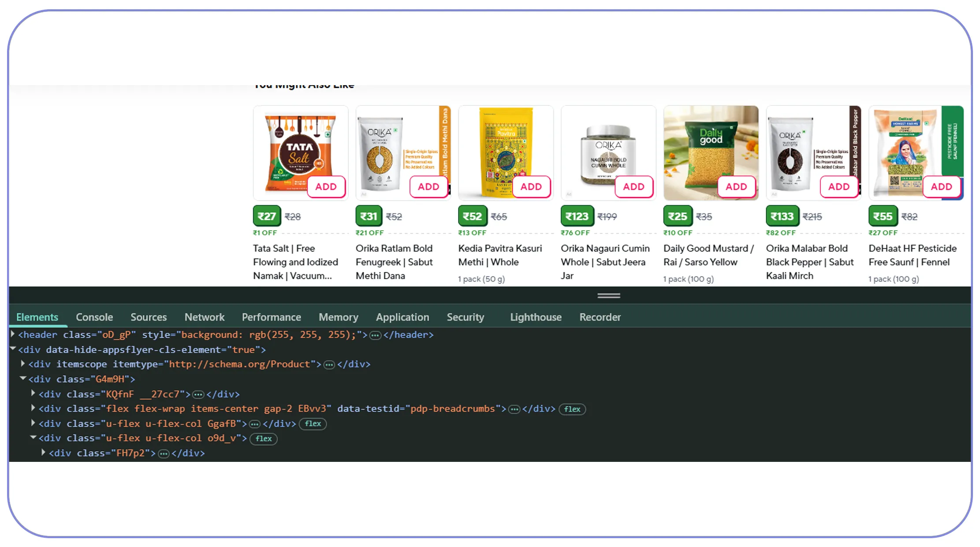This screenshot has height=547, width=980.
Task: Click ellipsis inside FH7p2 div
Action: click(164, 453)
